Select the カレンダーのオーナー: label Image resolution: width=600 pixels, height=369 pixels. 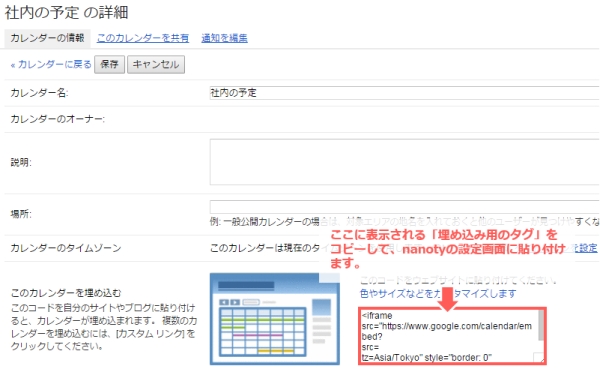tap(57, 119)
